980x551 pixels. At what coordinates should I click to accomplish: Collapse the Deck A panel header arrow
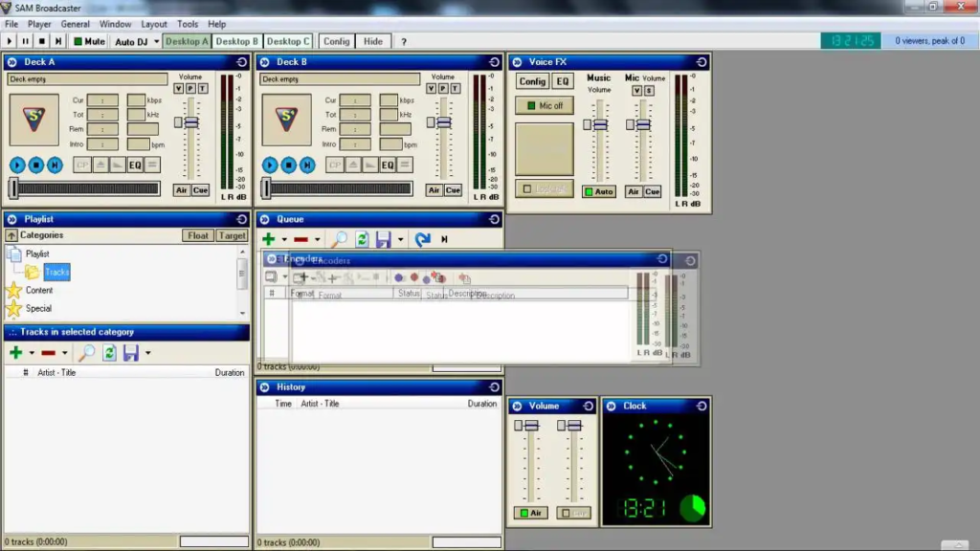(11, 62)
